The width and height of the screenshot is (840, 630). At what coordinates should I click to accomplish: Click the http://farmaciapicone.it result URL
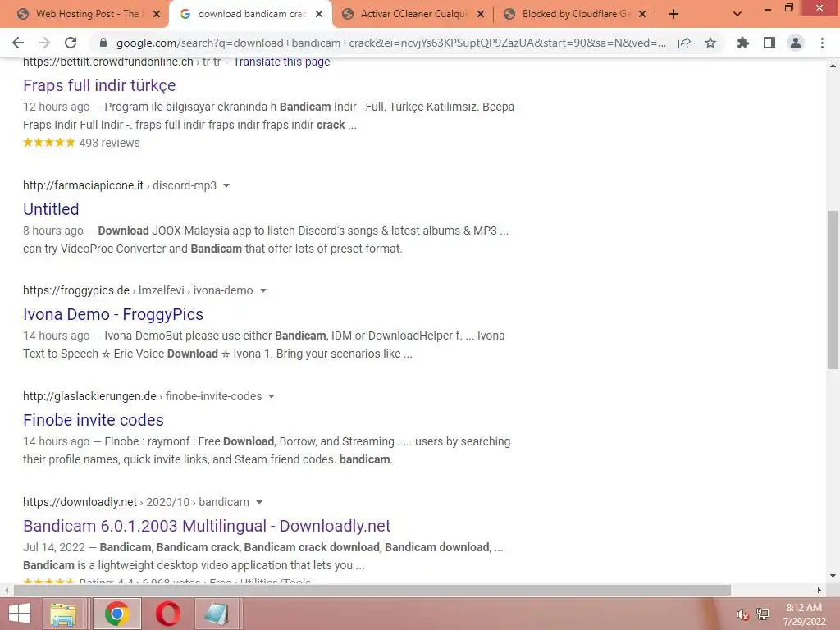(83, 185)
